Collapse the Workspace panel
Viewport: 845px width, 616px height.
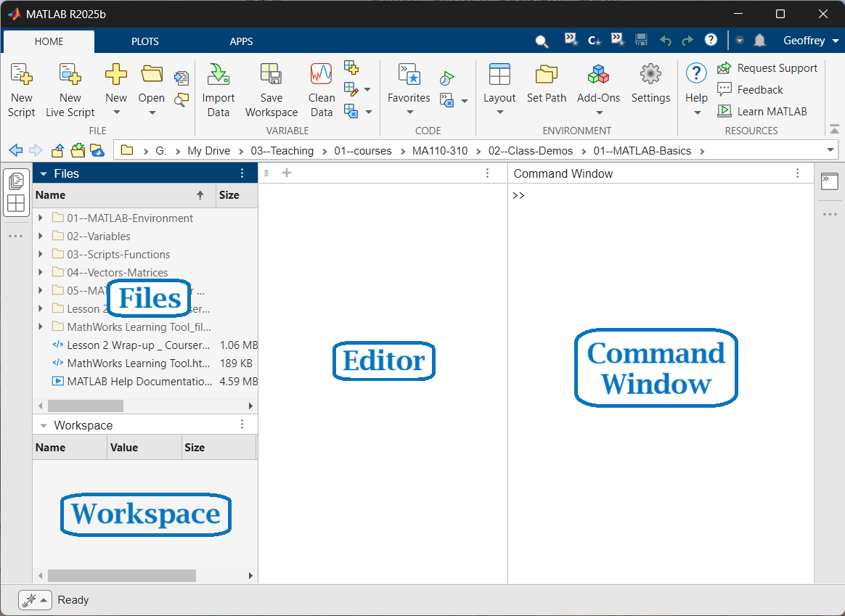[44, 426]
